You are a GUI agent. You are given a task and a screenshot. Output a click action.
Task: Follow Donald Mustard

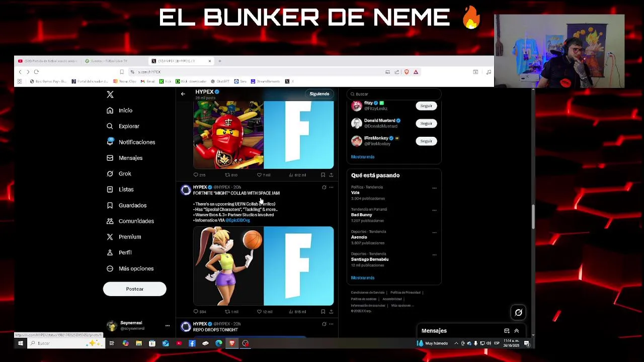click(426, 124)
